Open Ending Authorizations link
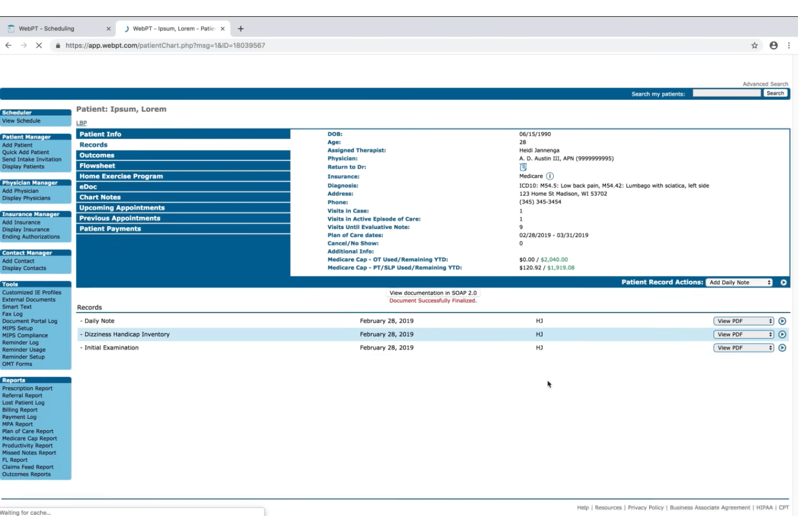This screenshot has height=532, width=798. (31, 237)
